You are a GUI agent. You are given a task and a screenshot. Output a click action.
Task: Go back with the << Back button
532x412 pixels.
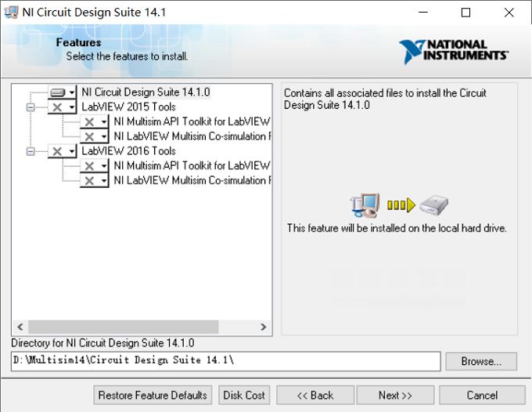pyautogui.click(x=315, y=395)
